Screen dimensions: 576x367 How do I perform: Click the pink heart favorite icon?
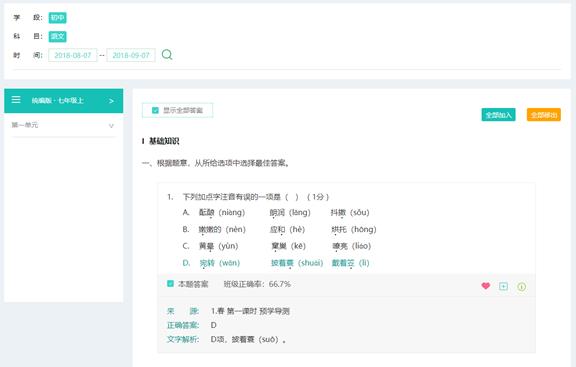point(486,286)
